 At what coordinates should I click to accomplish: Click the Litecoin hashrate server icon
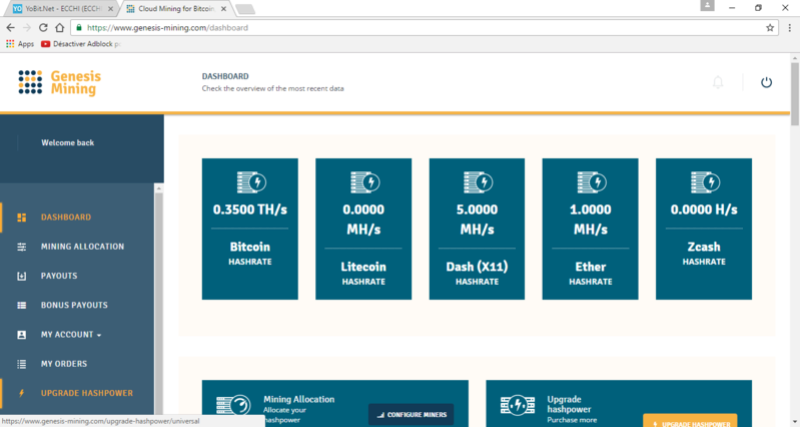click(365, 182)
